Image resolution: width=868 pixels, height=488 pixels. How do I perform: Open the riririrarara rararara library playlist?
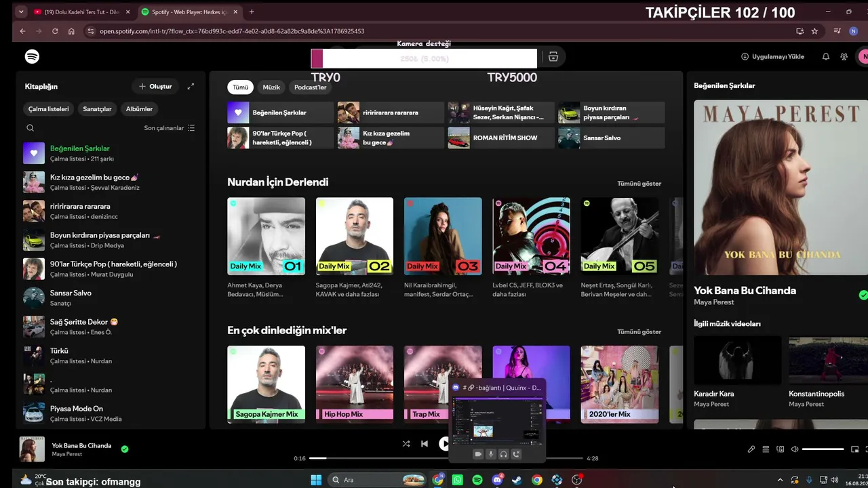pyautogui.click(x=111, y=211)
